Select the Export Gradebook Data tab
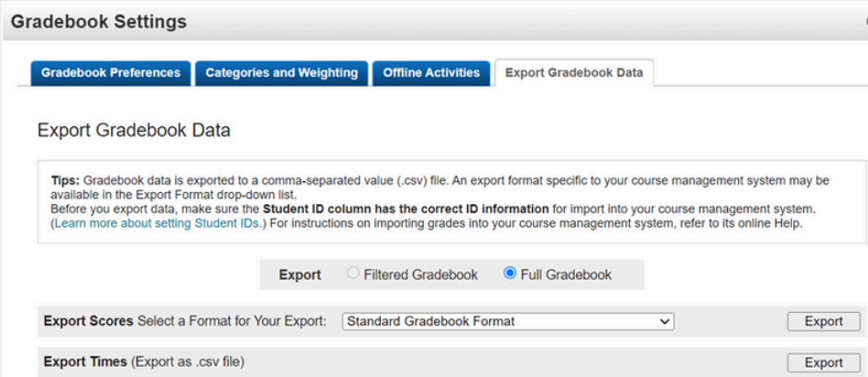Screen dimensions: 868x377 pos(574,73)
